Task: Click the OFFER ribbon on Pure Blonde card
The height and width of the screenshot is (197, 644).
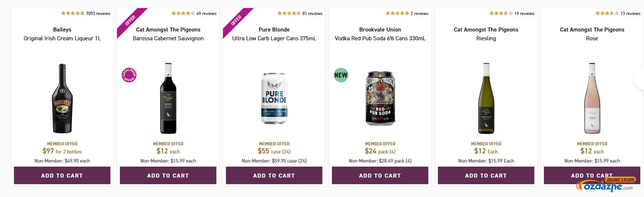Action: click(x=235, y=21)
